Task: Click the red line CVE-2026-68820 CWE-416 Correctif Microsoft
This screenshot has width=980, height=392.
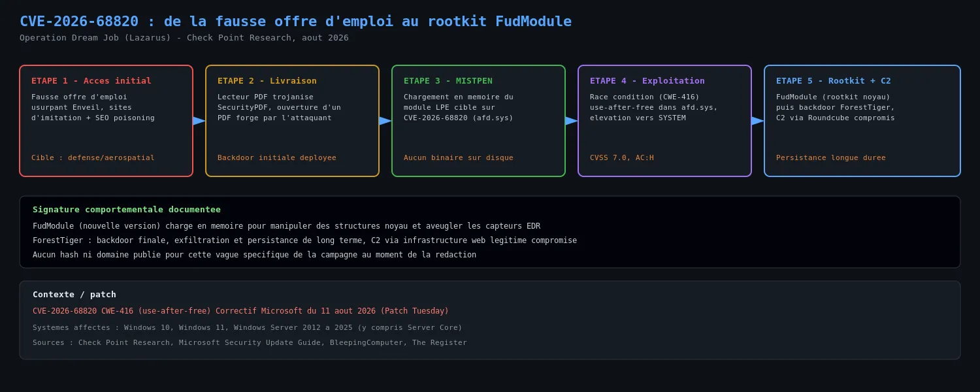Action: [x=240, y=311]
